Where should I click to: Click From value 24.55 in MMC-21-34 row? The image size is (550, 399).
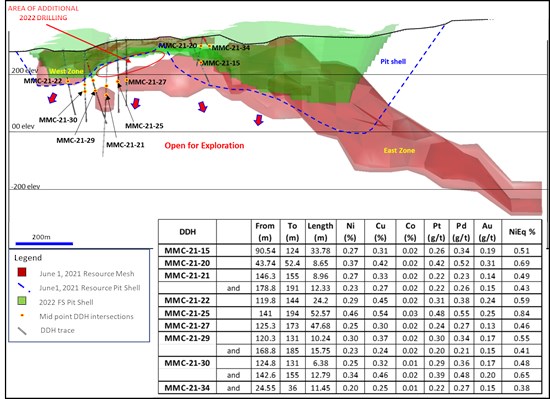pyautogui.click(x=265, y=388)
